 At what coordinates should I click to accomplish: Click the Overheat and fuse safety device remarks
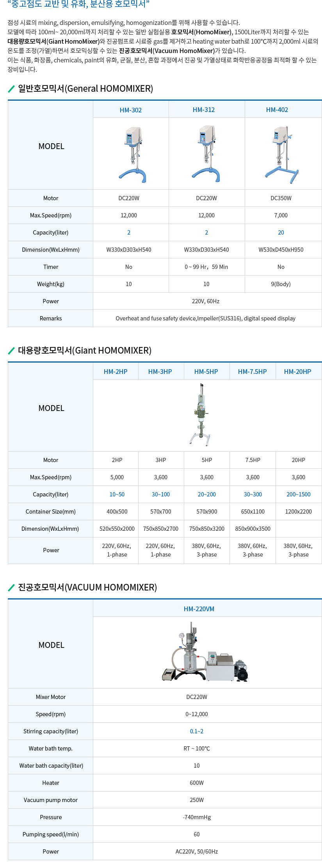pyautogui.click(x=206, y=318)
